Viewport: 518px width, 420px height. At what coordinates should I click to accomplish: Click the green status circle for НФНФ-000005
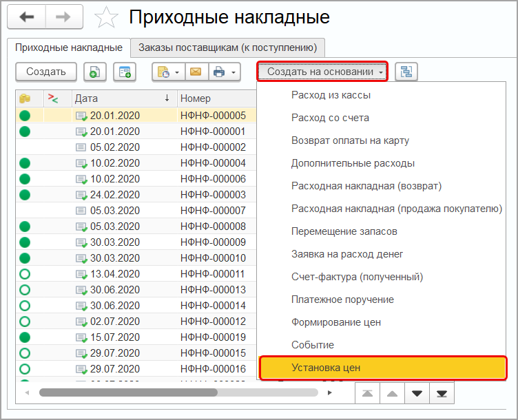tap(25, 116)
